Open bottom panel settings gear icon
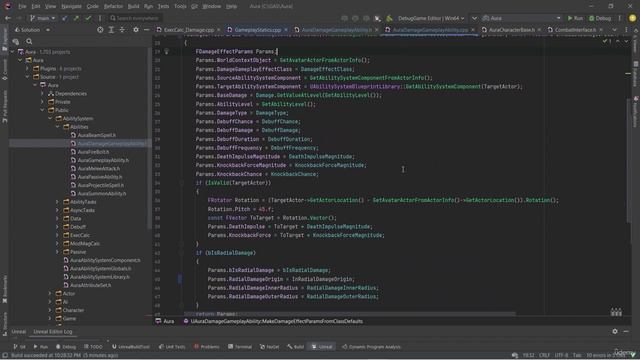 [x=615, y=332]
